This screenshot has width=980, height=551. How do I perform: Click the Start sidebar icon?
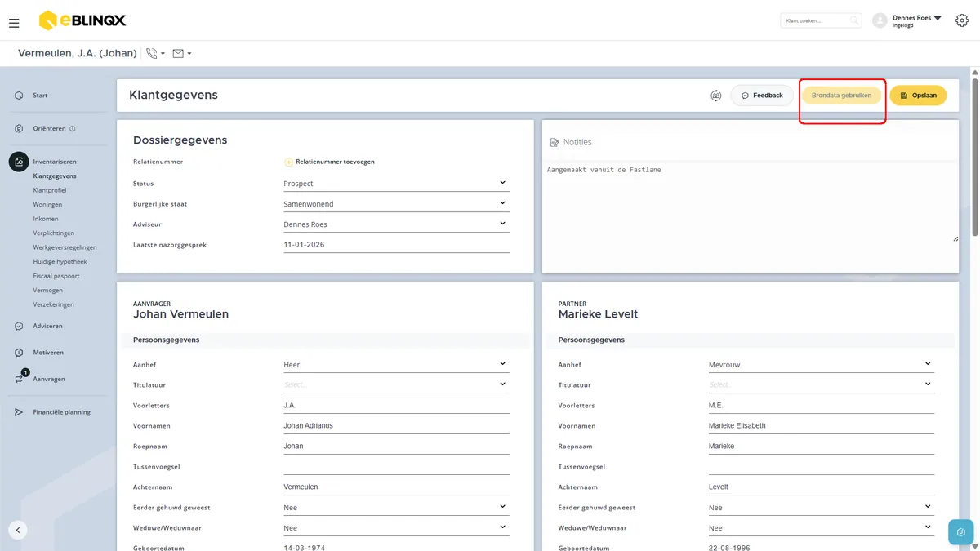click(x=18, y=96)
